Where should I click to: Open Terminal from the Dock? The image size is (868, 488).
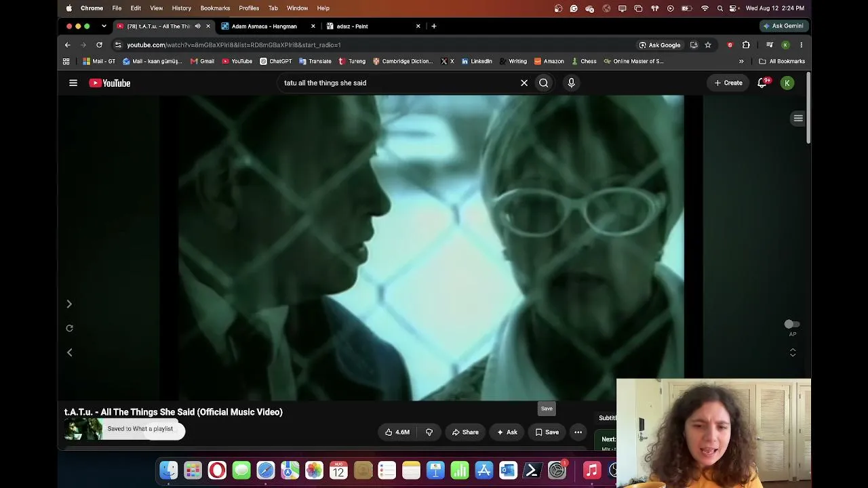coord(532,470)
